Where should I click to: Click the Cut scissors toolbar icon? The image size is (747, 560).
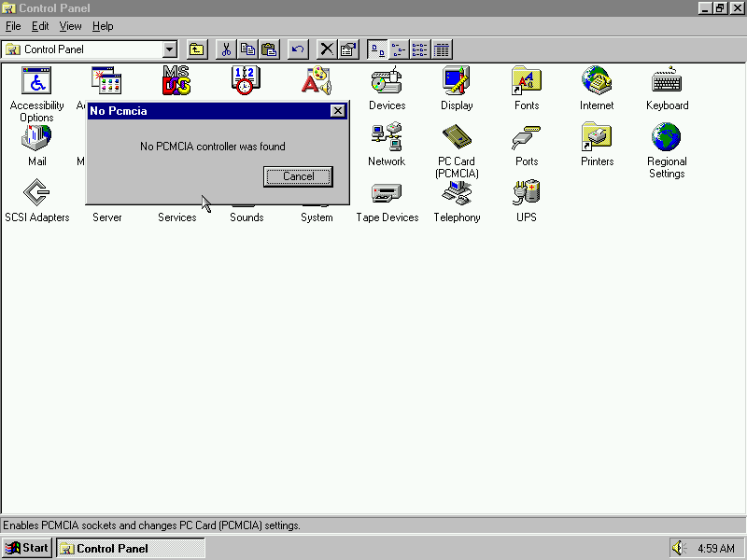point(226,49)
